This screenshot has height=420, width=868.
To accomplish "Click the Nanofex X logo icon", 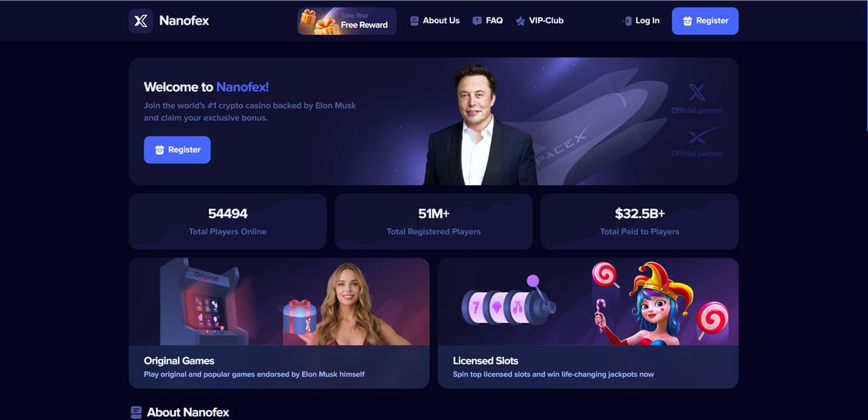I will (140, 21).
